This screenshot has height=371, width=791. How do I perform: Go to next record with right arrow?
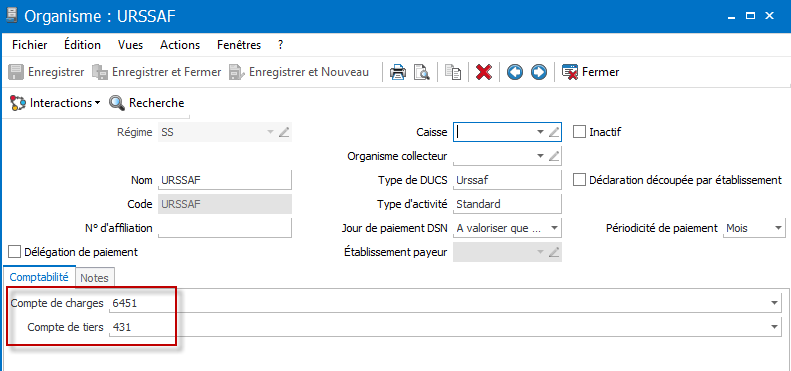[539, 72]
